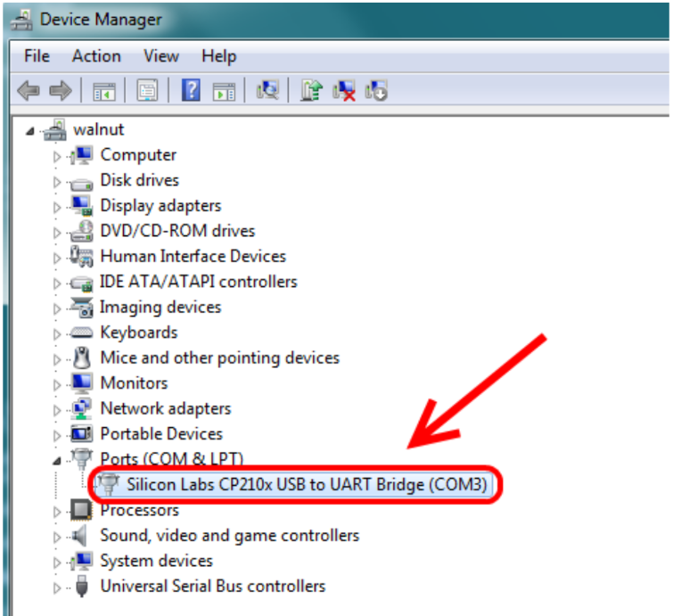Open the View menu

click(160, 56)
